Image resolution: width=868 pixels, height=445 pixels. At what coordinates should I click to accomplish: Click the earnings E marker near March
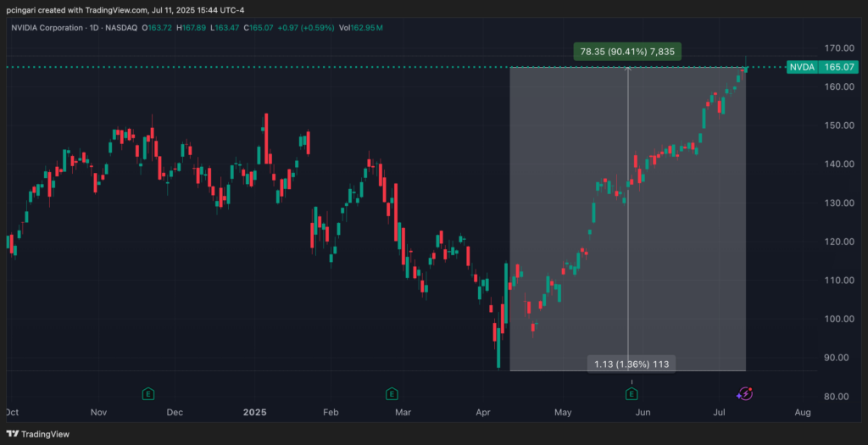tap(392, 394)
